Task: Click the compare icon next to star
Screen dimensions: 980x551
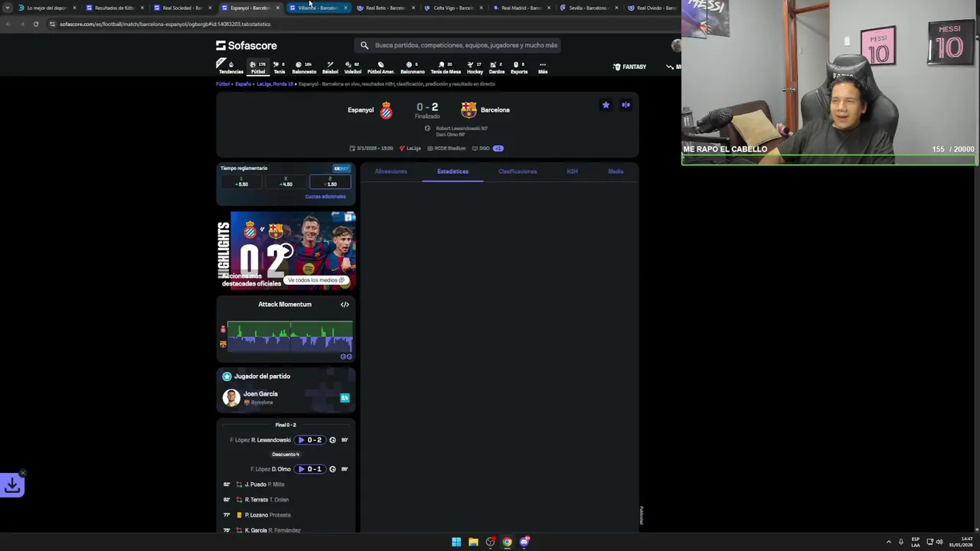Action: (626, 105)
